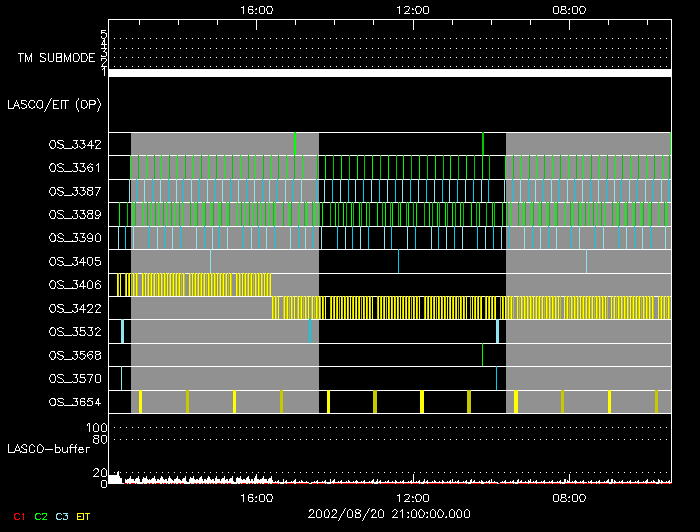Click the 12:00 label on top axis
Image resolution: width=700 pixels, height=532 pixels.
tap(413, 9)
